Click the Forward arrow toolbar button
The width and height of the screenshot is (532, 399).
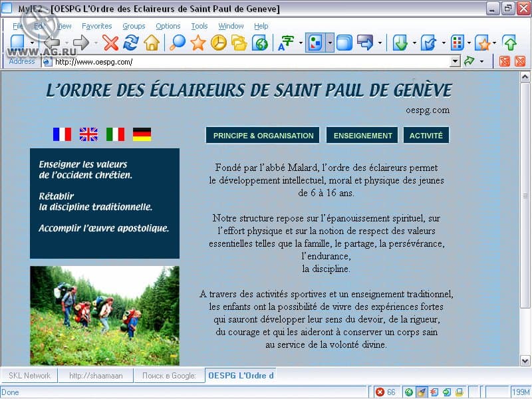click(x=80, y=43)
